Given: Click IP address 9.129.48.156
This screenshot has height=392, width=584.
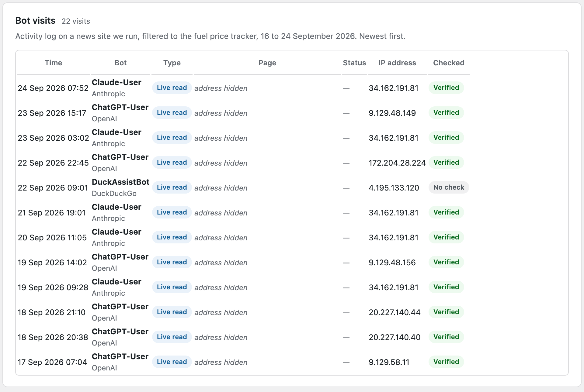Looking at the screenshot, I should [x=392, y=263].
